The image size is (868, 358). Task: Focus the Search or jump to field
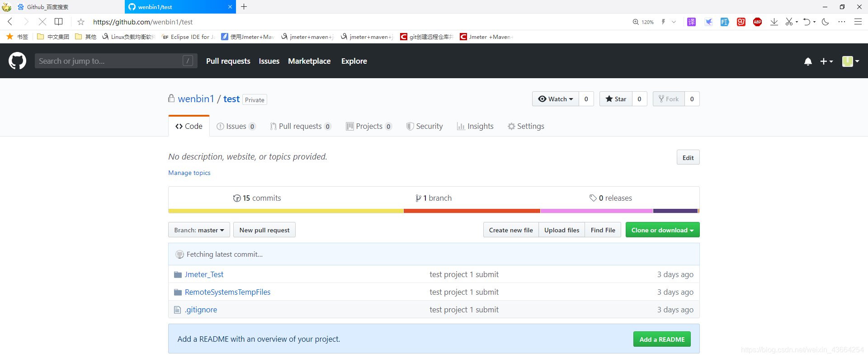(x=116, y=61)
